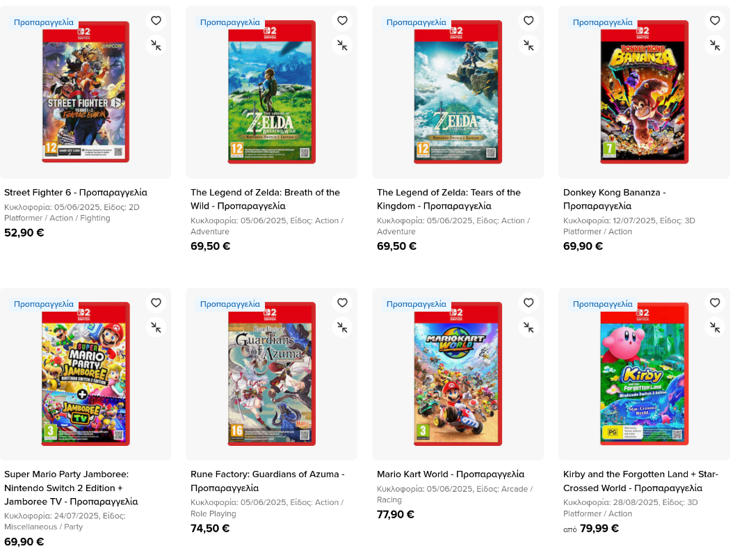Click the 69,50 € price under Breath of the Wild
The height and width of the screenshot is (560, 735).
pos(210,246)
